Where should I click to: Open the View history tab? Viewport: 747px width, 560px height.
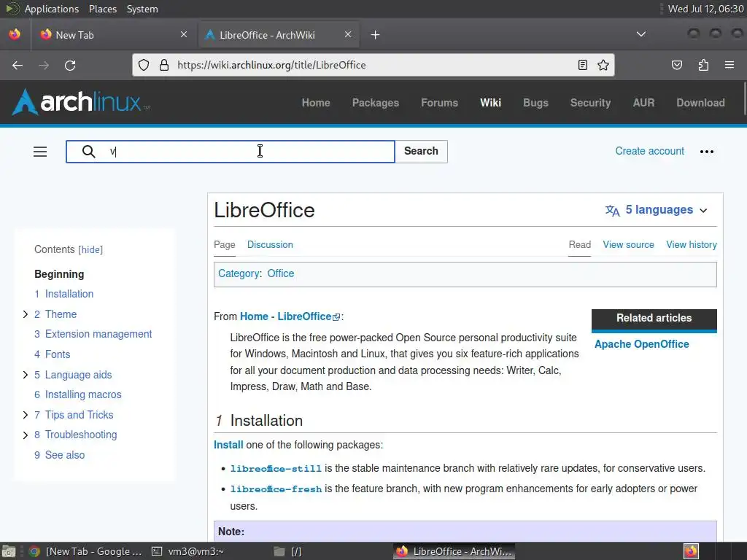tap(692, 245)
